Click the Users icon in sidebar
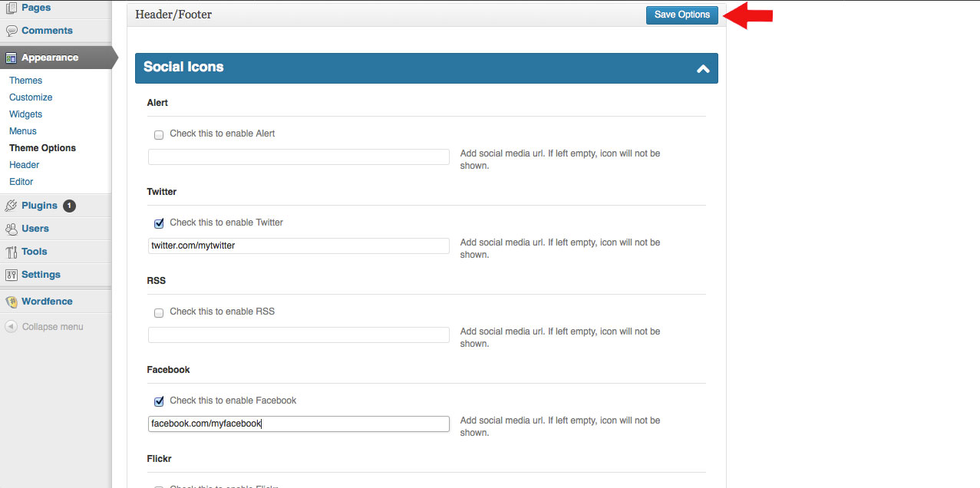The width and height of the screenshot is (980, 488). tap(11, 229)
